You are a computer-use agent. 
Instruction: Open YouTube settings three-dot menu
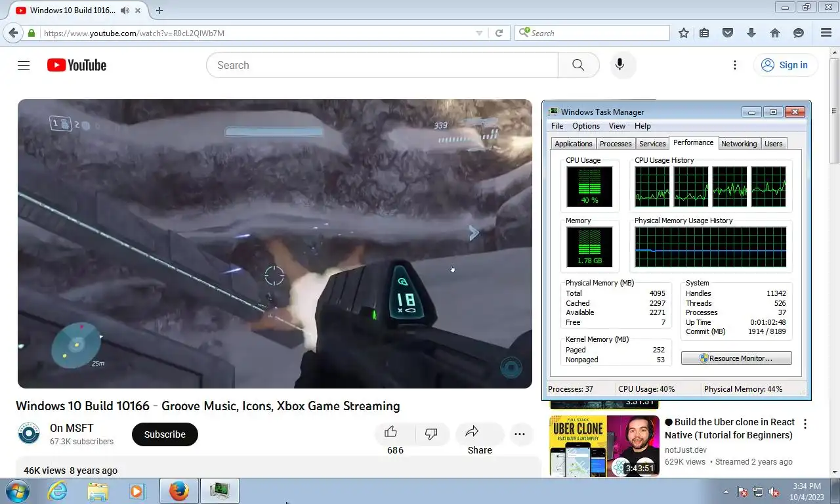coord(735,65)
